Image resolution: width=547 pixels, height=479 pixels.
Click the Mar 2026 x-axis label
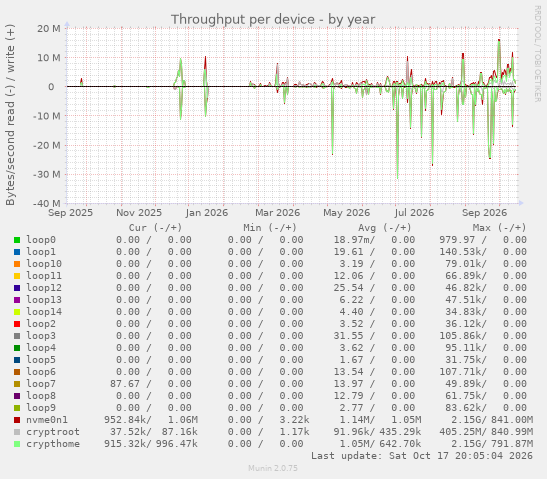point(277,213)
